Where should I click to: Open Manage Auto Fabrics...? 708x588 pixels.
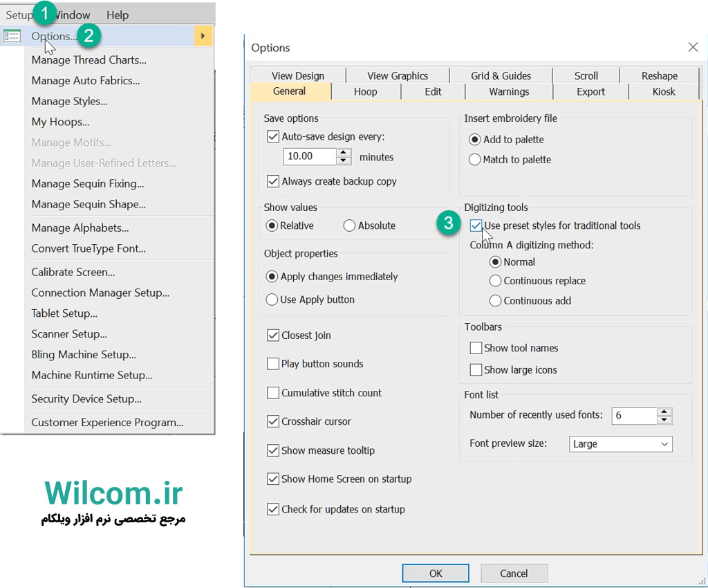coord(85,80)
